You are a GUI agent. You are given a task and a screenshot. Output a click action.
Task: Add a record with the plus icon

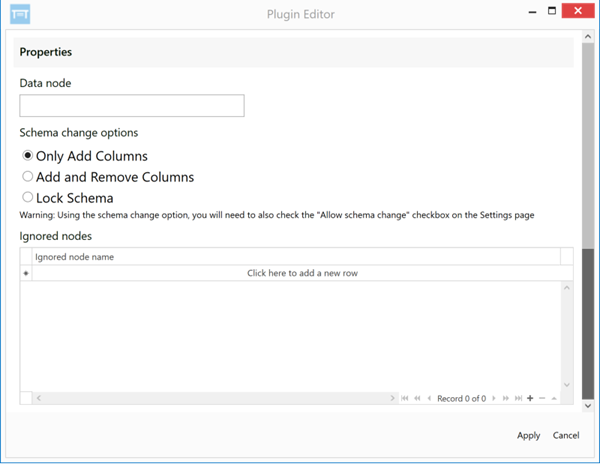530,398
